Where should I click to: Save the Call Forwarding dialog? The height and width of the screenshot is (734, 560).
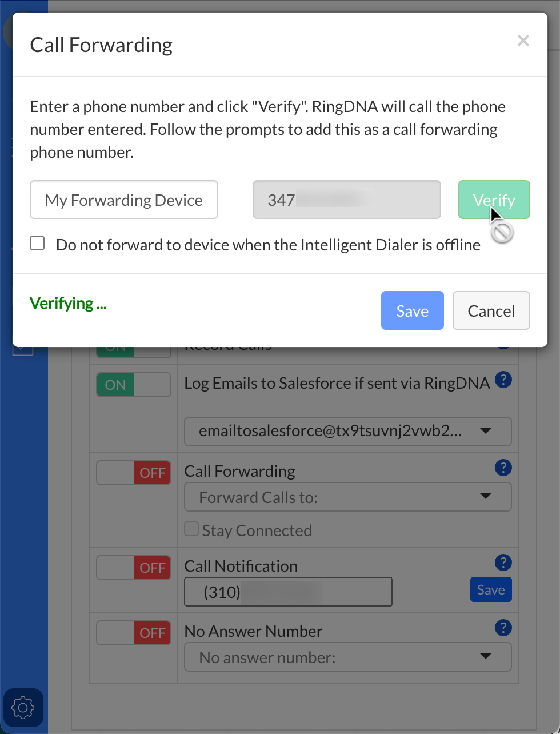412,310
